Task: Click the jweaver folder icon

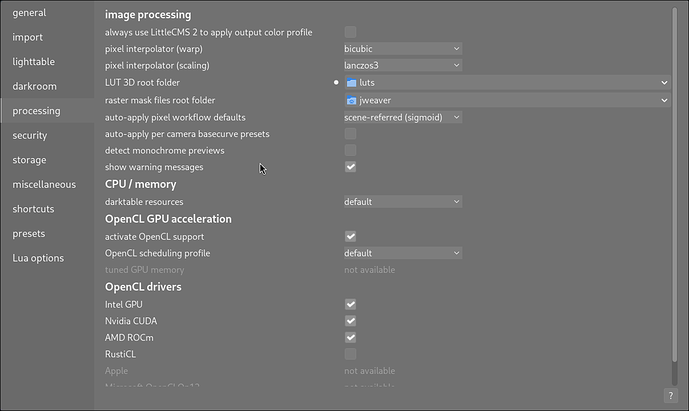Action: coord(351,100)
